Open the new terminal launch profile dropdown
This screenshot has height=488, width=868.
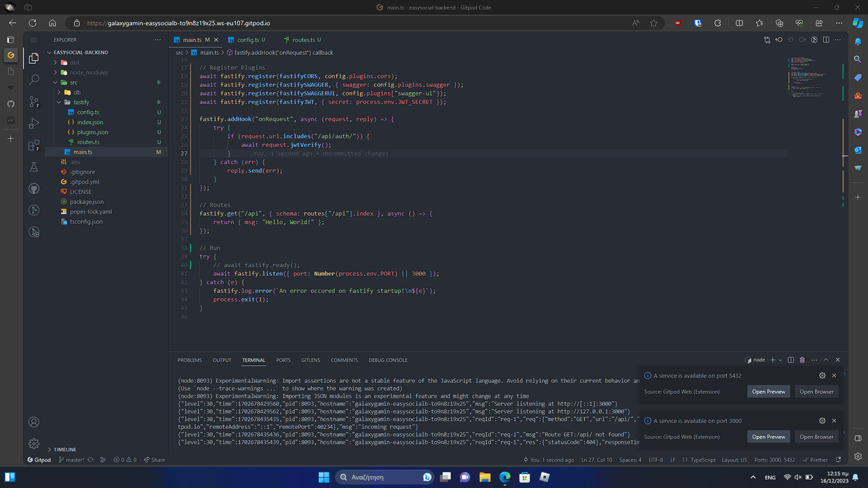781,360
